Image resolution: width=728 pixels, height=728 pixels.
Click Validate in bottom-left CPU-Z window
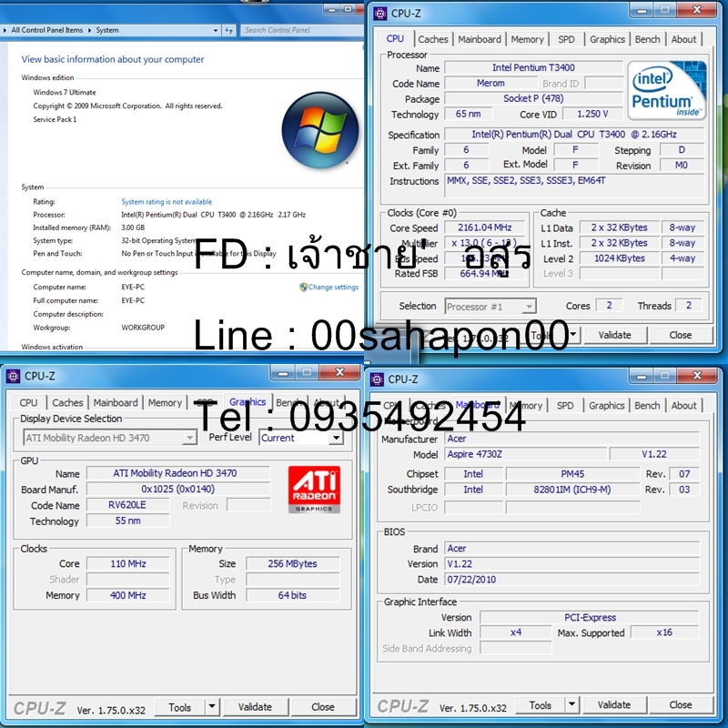[255, 707]
